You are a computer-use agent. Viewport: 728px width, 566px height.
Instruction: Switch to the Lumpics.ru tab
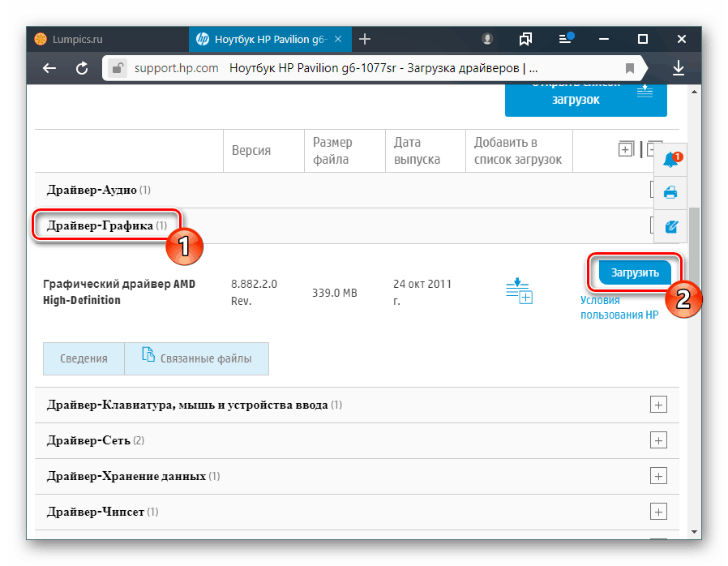coord(108,39)
